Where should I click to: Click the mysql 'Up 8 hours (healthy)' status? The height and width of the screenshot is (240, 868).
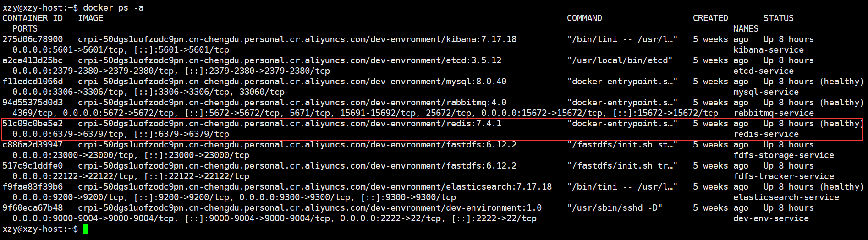point(813,82)
